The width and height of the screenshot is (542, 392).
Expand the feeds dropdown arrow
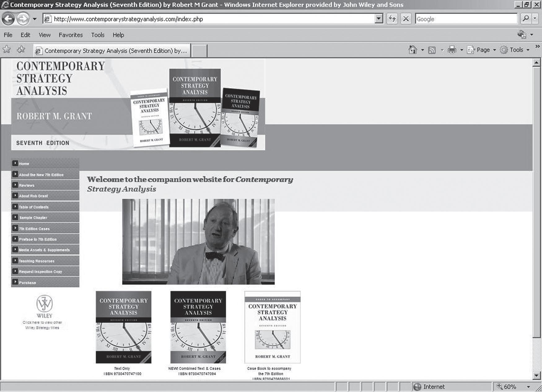click(x=442, y=50)
